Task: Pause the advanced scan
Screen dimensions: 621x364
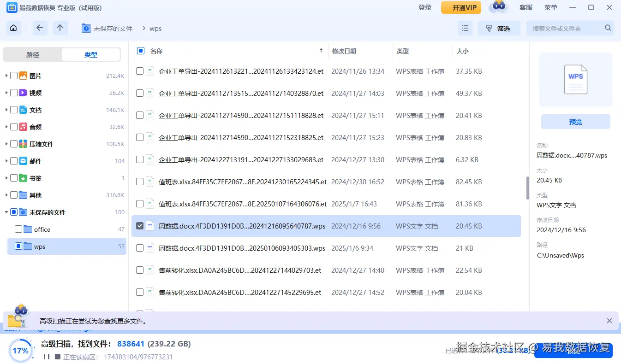Action: point(46,357)
